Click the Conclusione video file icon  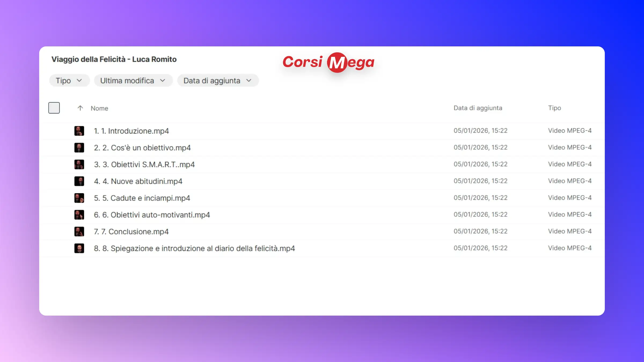[x=79, y=231]
